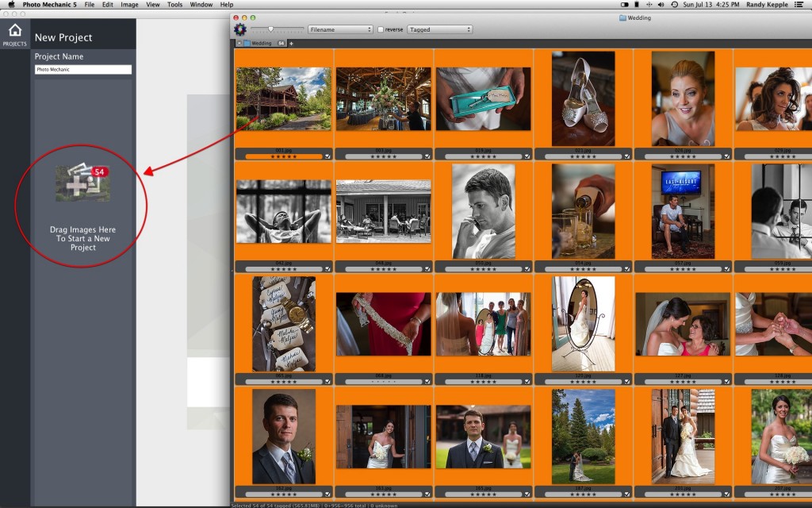The width and height of the screenshot is (812, 508).
Task: Click the Photo Mechanic preferences wheel icon
Action: point(239,29)
